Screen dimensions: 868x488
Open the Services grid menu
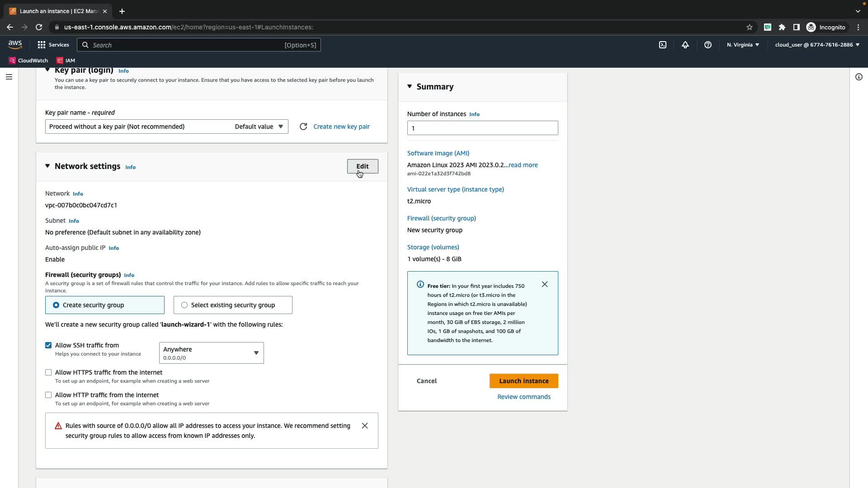[x=53, y=45]
